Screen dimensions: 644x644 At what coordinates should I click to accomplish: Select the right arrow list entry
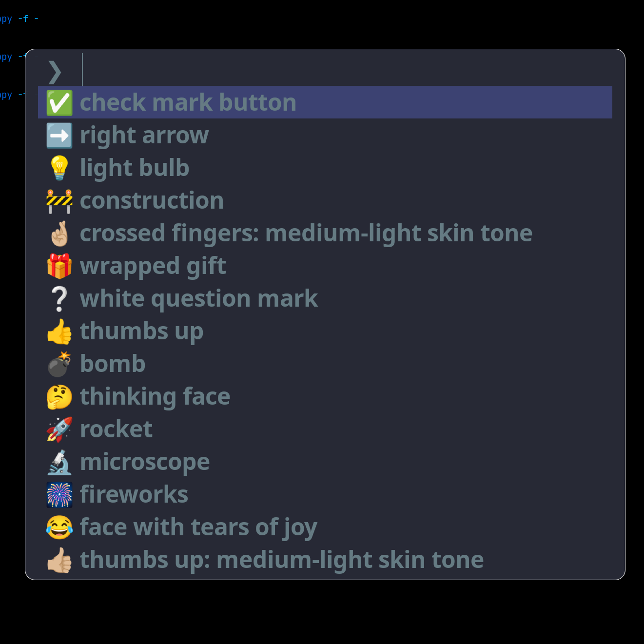(x=144, y=135)
